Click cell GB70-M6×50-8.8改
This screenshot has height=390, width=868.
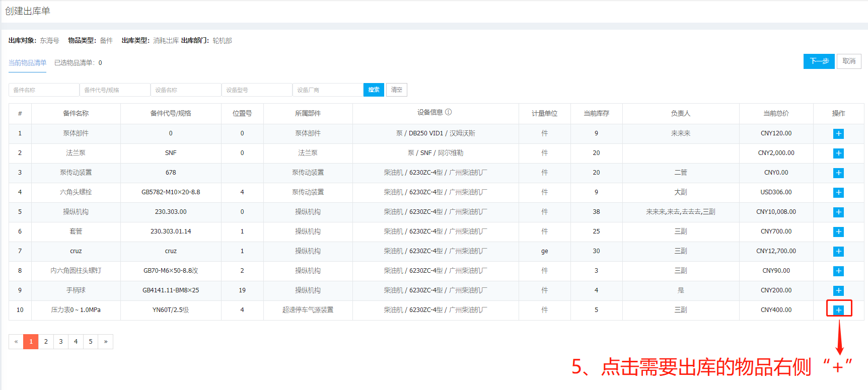171,271
